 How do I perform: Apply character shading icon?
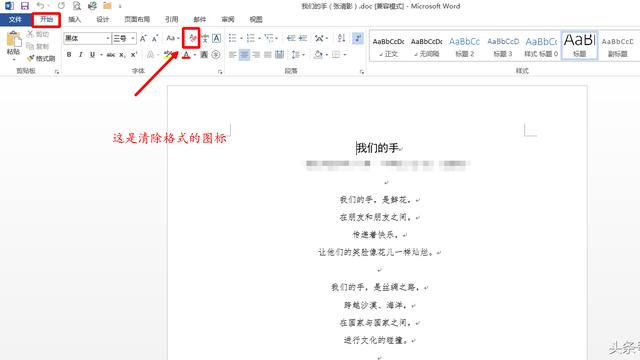(204, 55)
